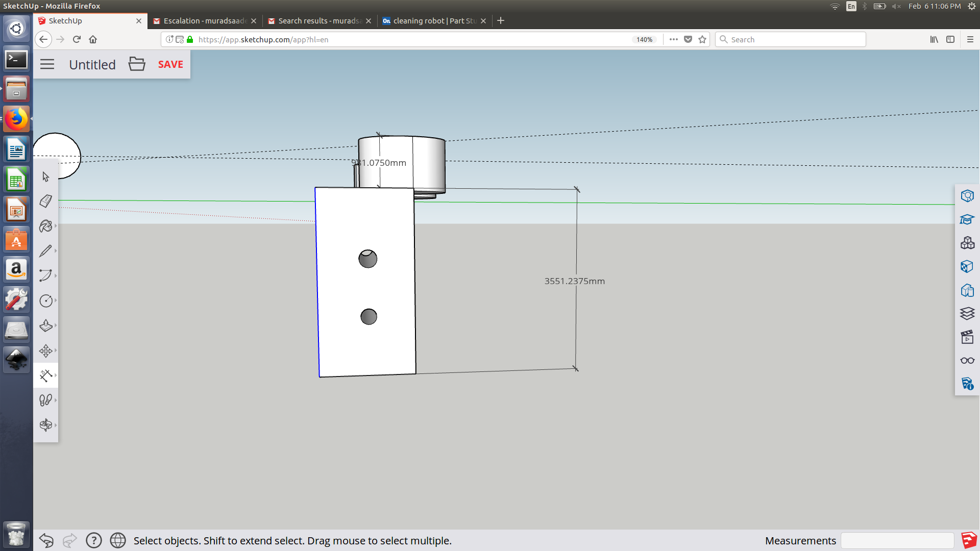This screenshot has width=980, height=551.
Task: Activate the Move tool
Action: click(45, 350)
